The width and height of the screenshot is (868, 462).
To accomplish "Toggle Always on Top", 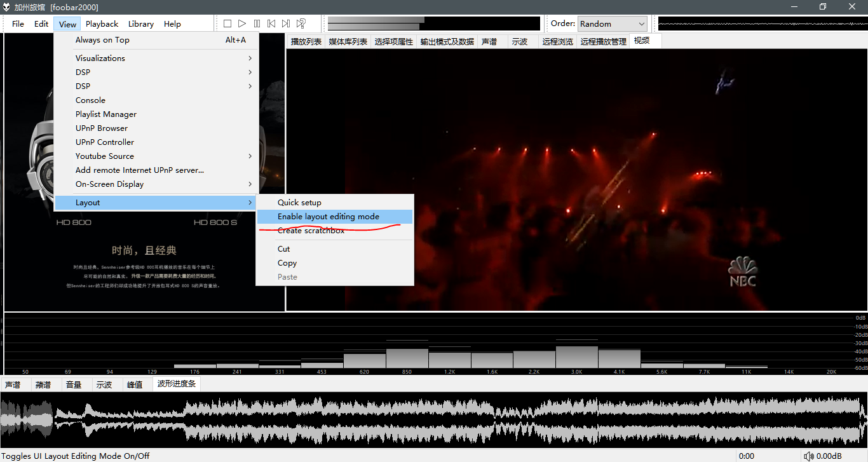I will pos(102,40).
